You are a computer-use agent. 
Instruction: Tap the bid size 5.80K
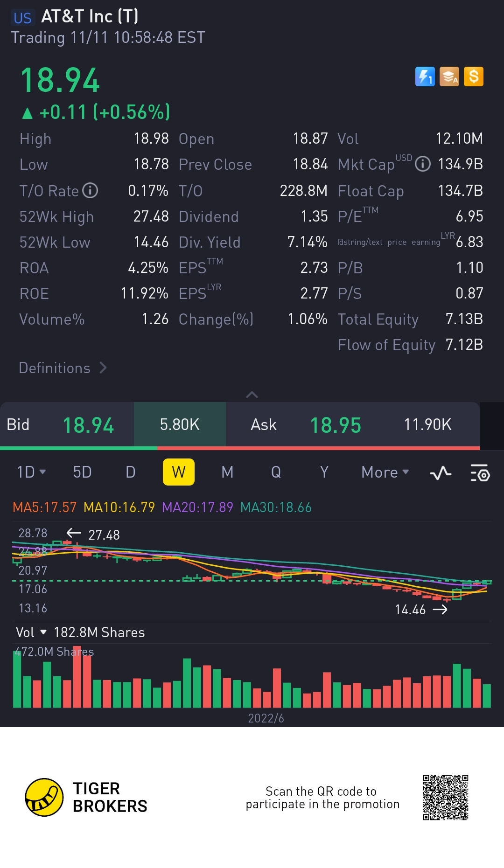[180, 424]
